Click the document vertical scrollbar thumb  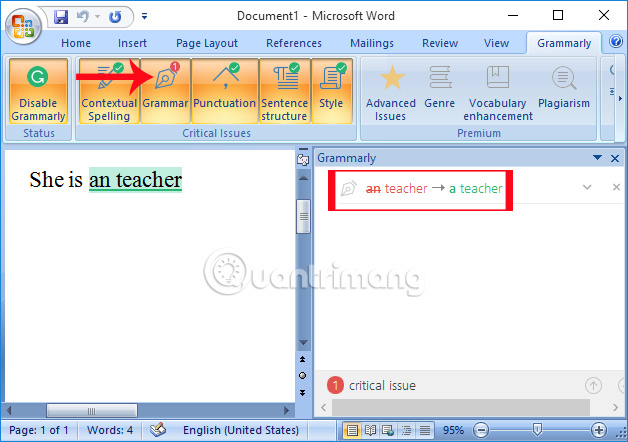coord(303,216)
